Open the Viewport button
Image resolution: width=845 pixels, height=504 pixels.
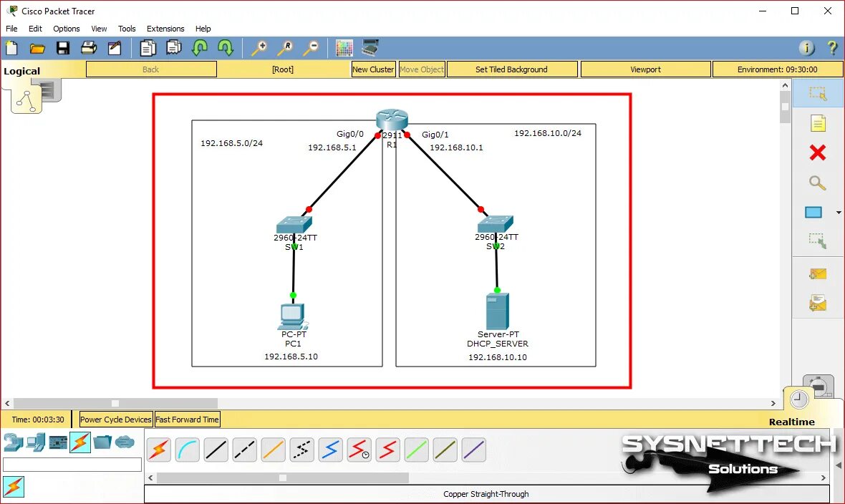coord(646,69)
